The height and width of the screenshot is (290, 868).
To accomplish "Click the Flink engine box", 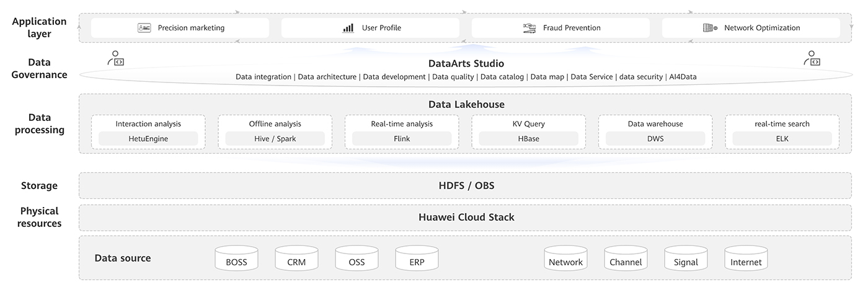I will click(x=402, y=139).
